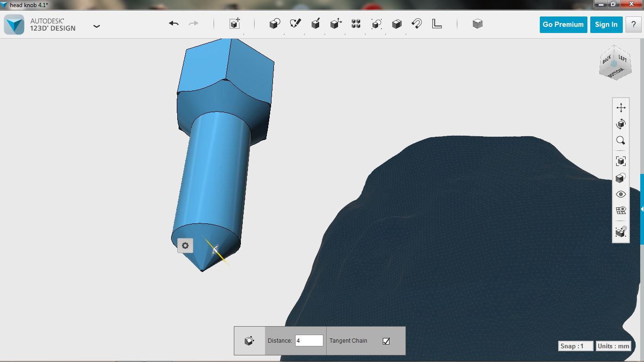Click into the Distance input field
The width and height of the screenshot is (644, 362).
pyautogui.click(x=309, y=340)
